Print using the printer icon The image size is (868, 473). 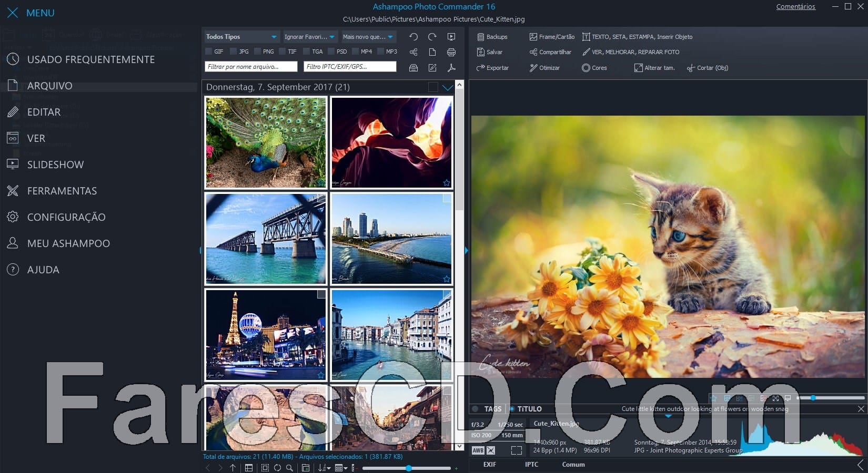tap(451, 52)
